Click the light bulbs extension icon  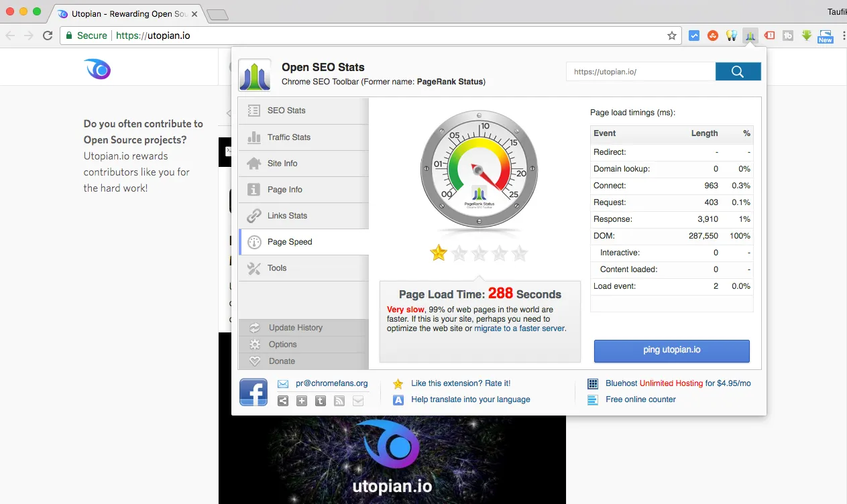click(x=732, y=36)
